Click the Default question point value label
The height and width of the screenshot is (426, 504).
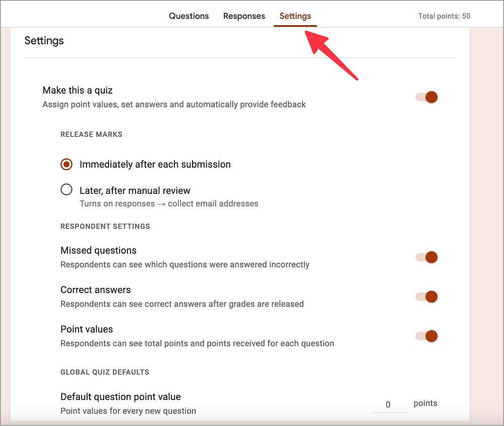[120, 397]
